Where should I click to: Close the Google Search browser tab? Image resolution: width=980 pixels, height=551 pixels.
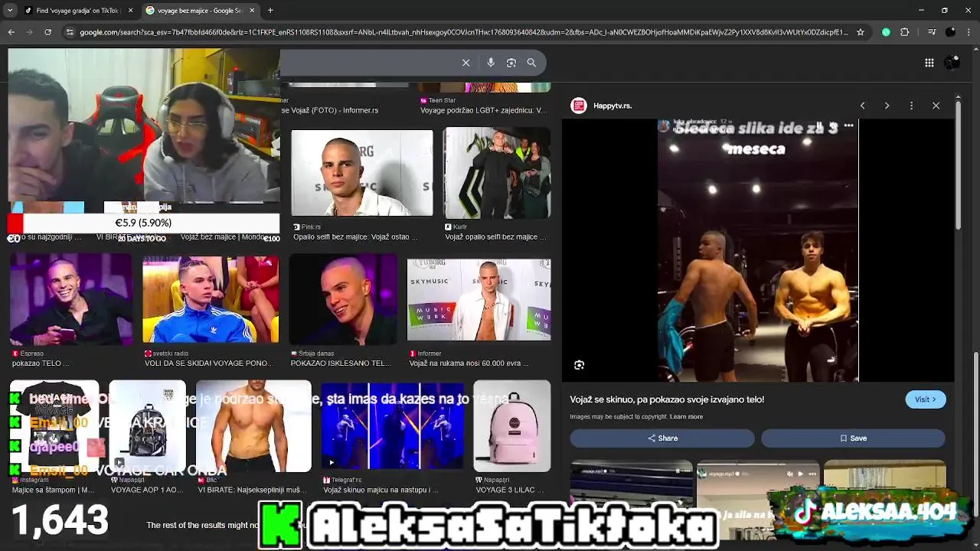pos(252,11)
